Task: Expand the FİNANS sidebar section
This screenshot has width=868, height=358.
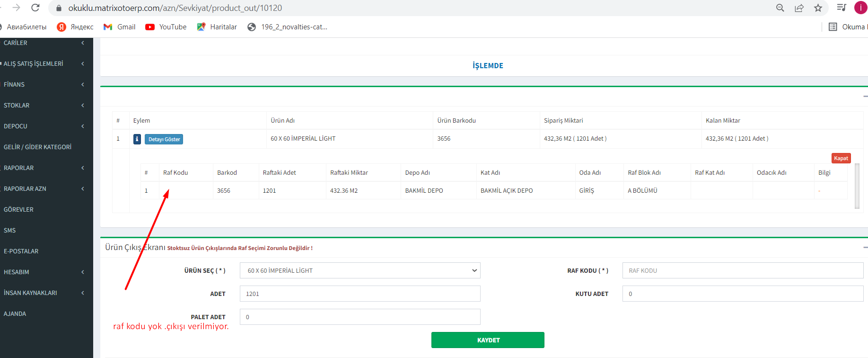Action: click(x=45, y=84)
